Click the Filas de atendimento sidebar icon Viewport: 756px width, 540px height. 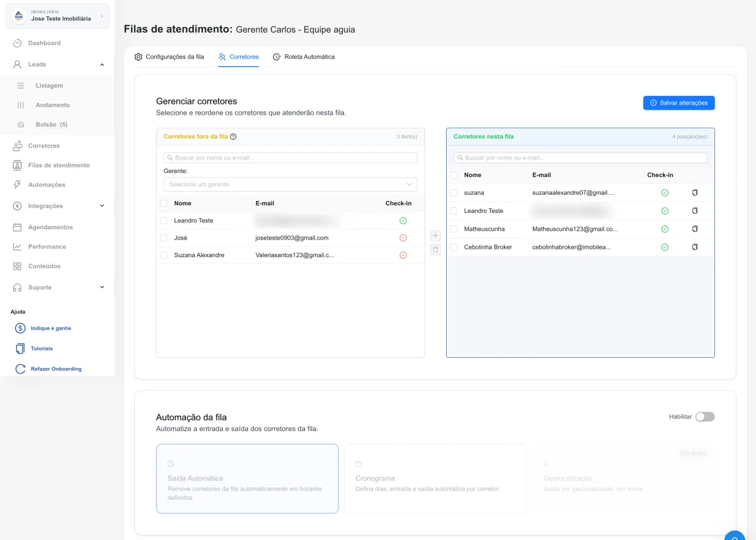click(x=18, y=165)
